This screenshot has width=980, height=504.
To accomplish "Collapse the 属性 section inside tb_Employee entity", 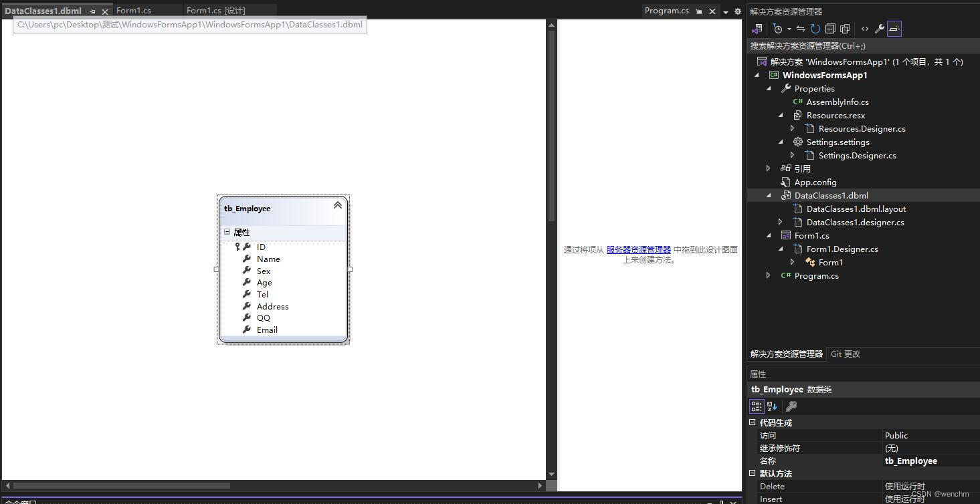I will (227, 232).
